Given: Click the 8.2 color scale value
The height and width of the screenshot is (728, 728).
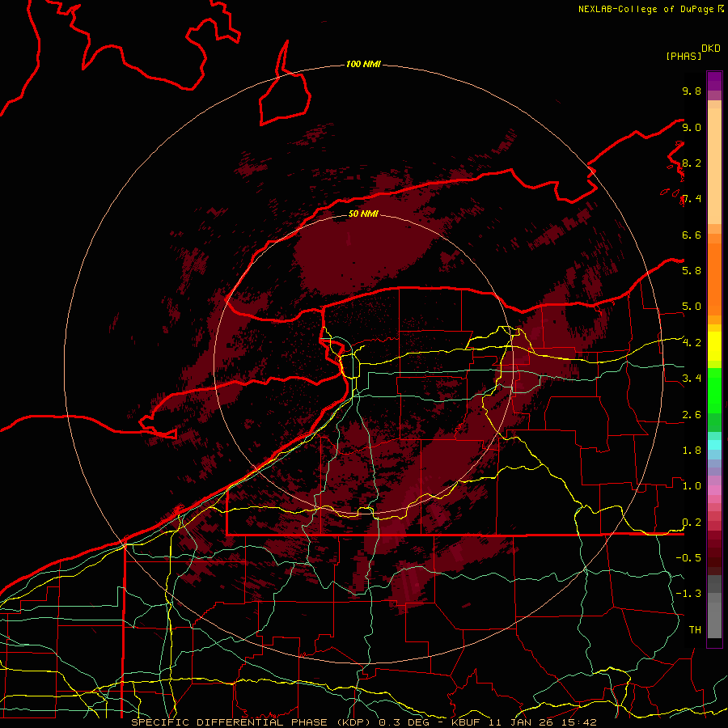Looking at the screenshot, I should point(692,163).
